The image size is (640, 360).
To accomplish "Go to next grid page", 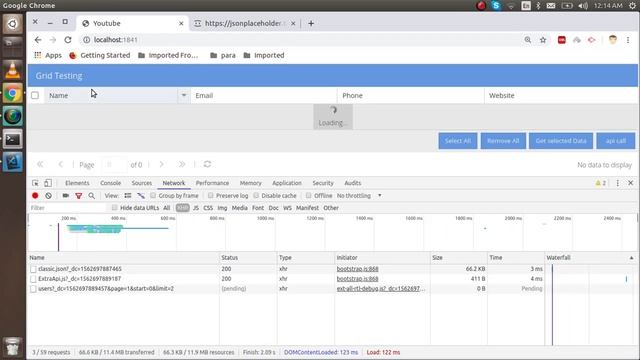I will tap(162, 164).
